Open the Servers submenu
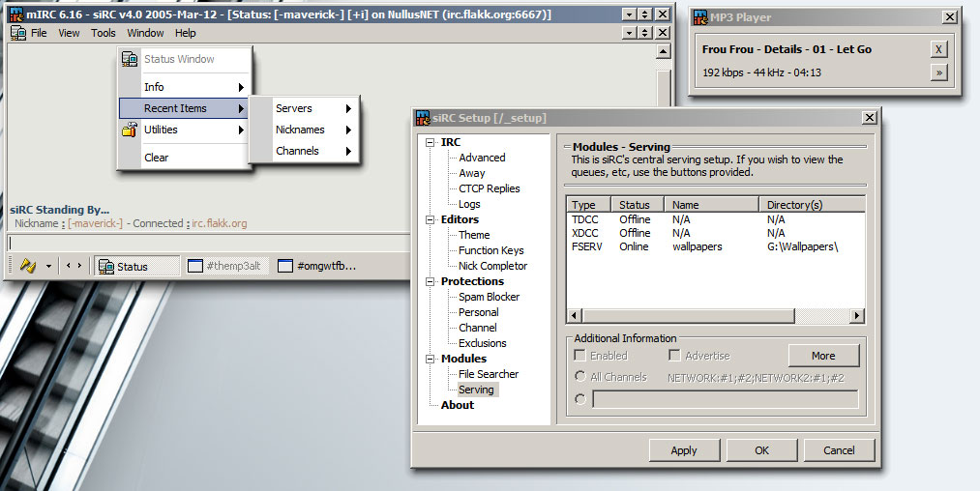The image size is (980, 491). 305,108
